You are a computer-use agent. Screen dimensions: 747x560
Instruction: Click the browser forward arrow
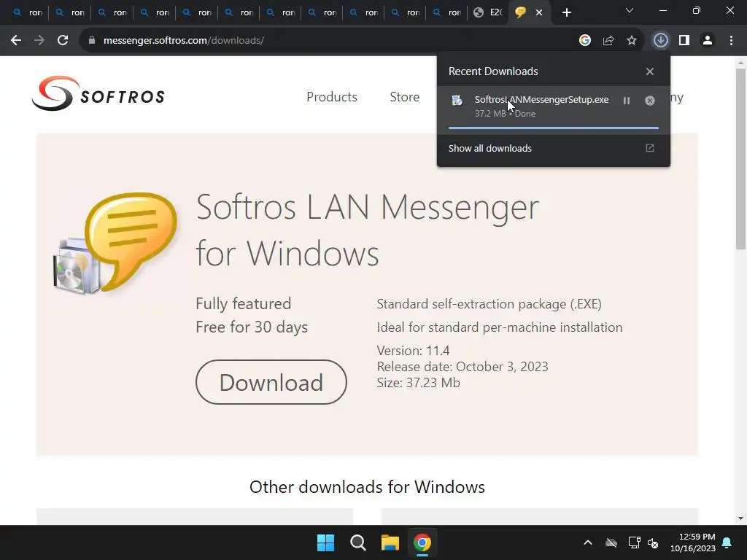pyautogui.click(x=39, y=41)
